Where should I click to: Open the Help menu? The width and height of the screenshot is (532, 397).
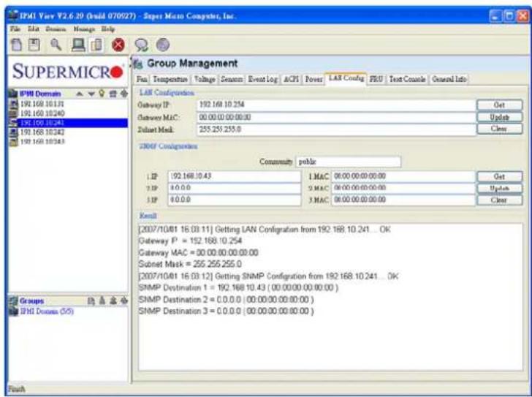108,29
